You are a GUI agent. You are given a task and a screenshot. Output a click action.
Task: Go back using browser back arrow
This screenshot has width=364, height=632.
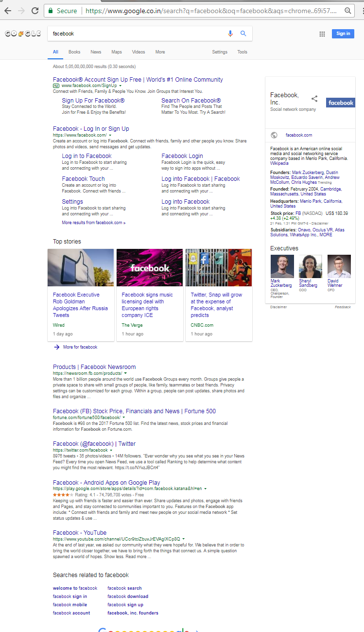point(7,10)
